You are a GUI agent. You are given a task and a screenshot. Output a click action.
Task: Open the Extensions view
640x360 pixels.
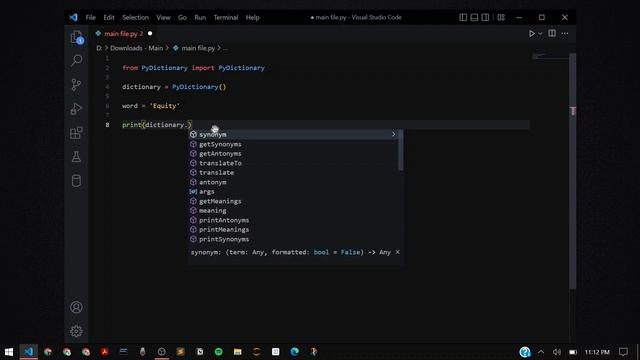(x=76, y=133)
